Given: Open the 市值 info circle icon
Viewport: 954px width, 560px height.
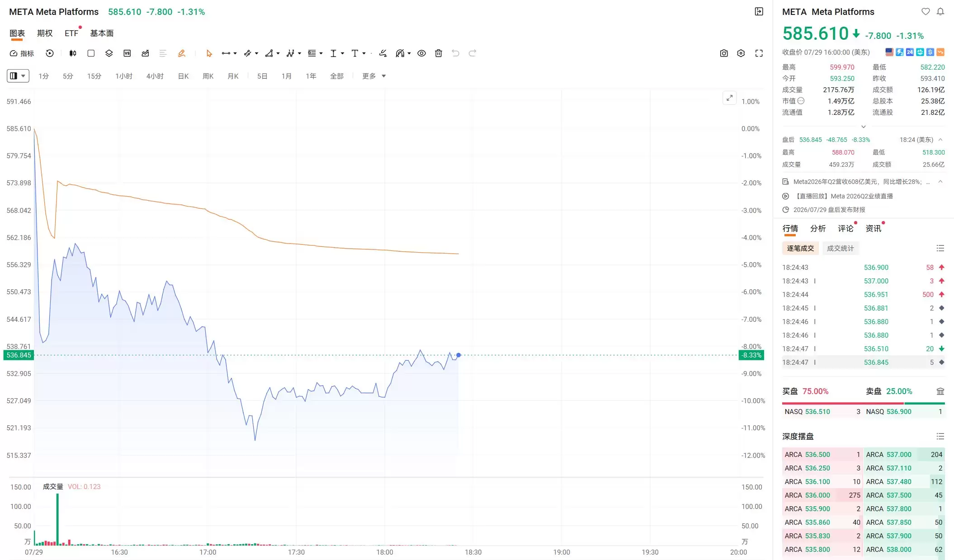Looking at the screenshot, I should 801,101.
